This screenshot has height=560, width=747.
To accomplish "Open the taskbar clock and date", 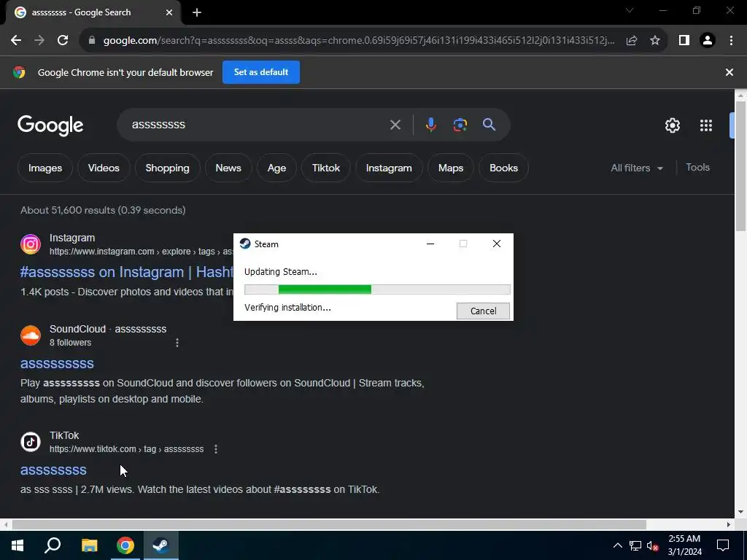I will [x=684, y=545].
